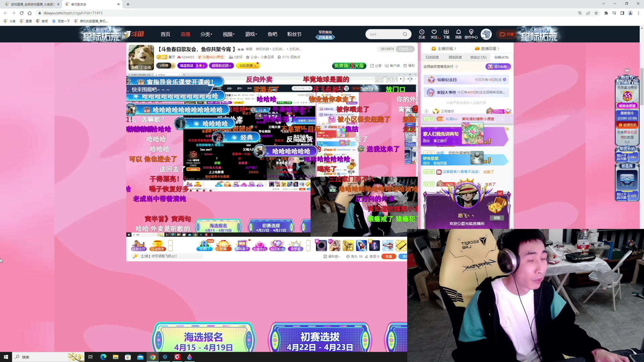This screenshot has height=362, width=644.
Task: Open the 消息 (messages) bell icon
Action: (458, 34)
